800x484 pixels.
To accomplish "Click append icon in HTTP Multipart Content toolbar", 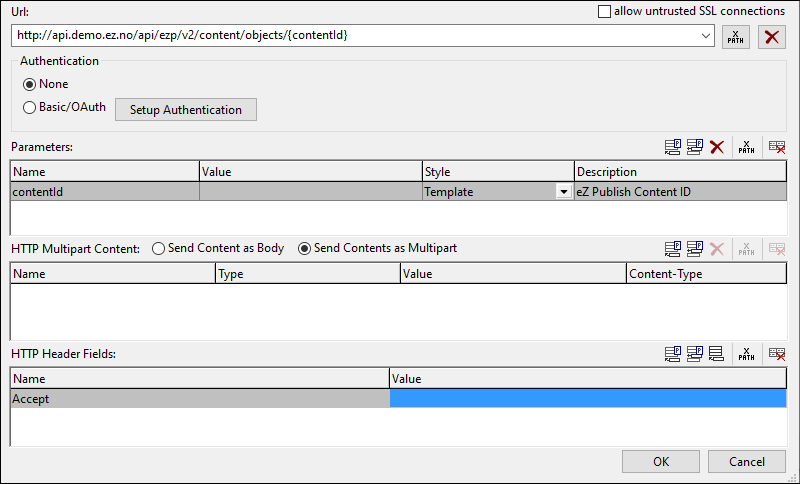I will 674,249.
